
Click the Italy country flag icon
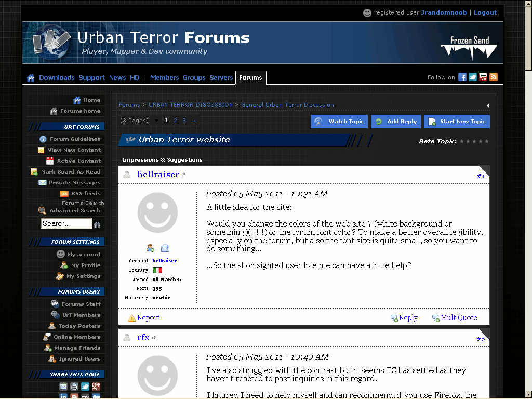[157, 270]
